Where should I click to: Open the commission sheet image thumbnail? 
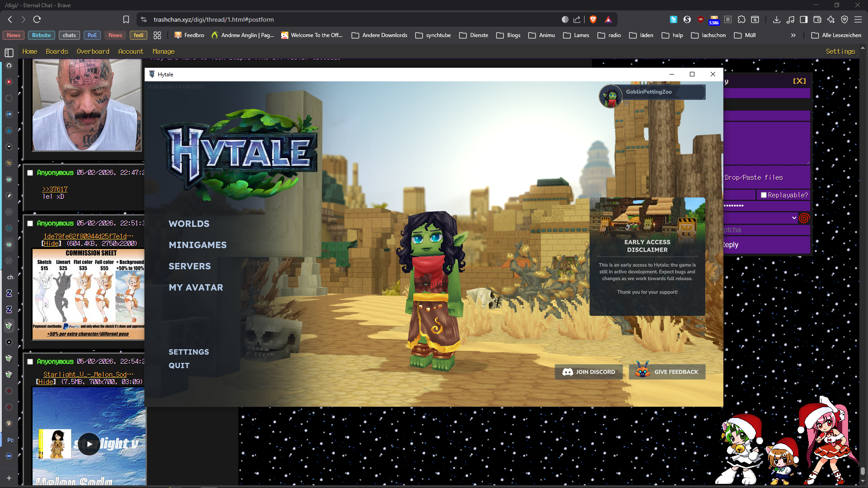coord(89,294)
